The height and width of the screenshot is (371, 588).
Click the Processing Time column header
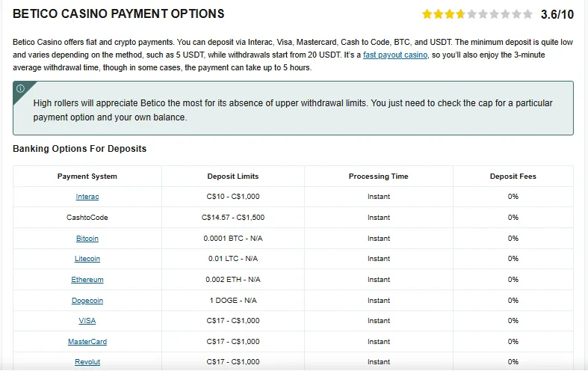378,176
